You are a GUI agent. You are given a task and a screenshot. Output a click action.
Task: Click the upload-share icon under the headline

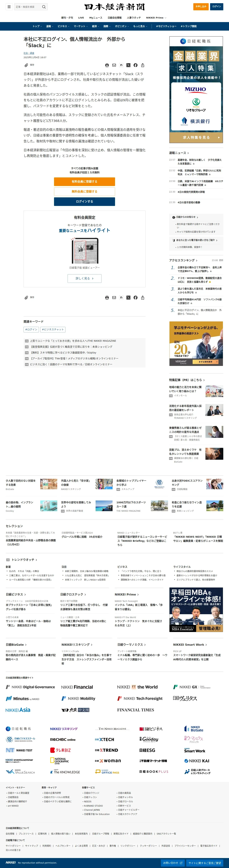pyautogui.click(x=143, y=65)
